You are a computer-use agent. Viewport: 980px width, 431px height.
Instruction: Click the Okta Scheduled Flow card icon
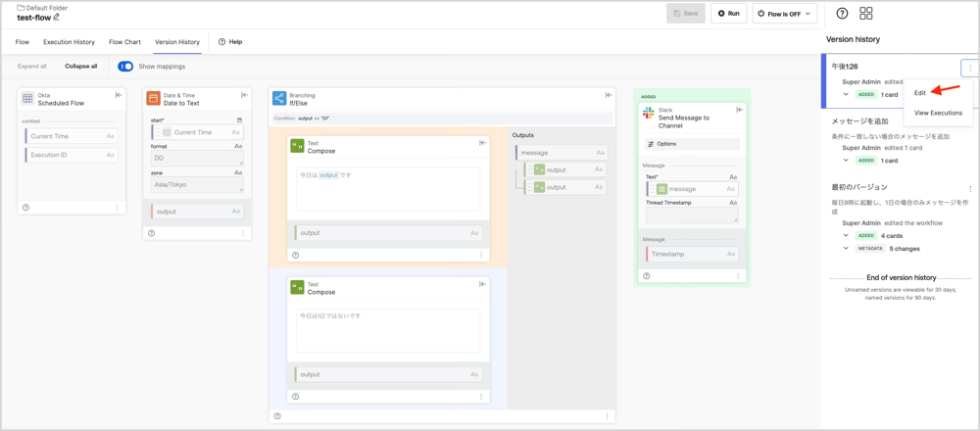click(27, 98)
